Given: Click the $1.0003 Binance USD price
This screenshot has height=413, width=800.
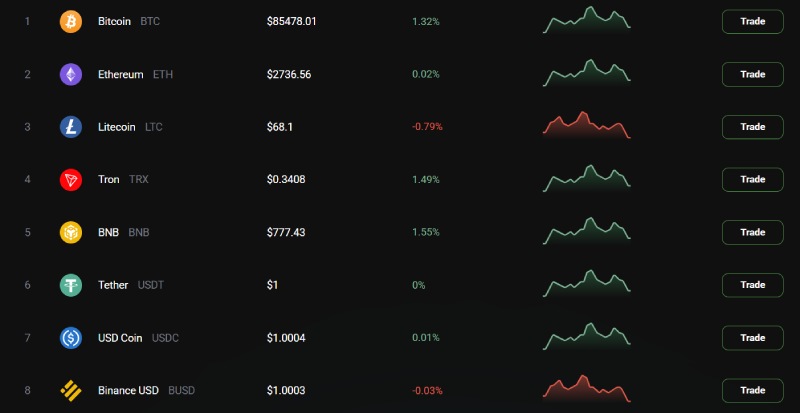Looking at the screenshot, I should tap(286, 391).
